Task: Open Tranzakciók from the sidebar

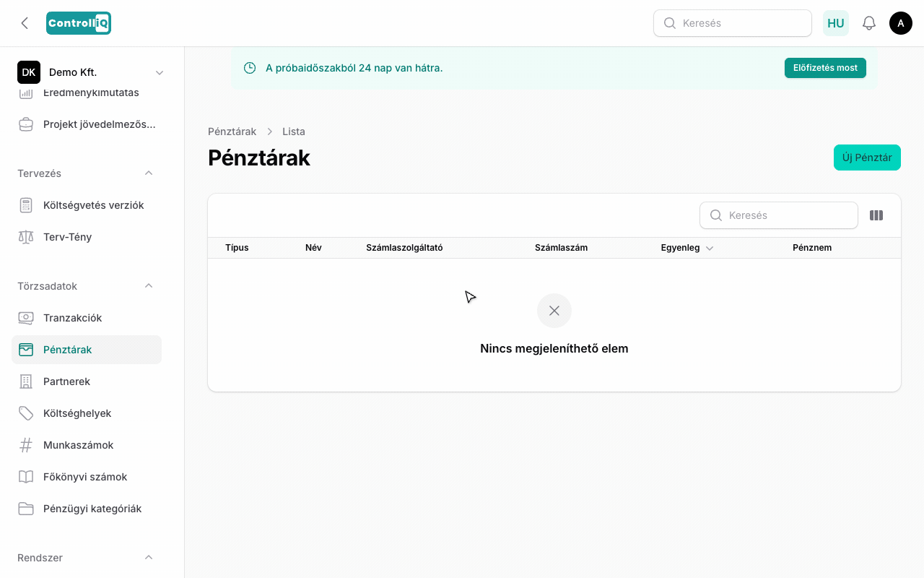Action: click(87, 318)
